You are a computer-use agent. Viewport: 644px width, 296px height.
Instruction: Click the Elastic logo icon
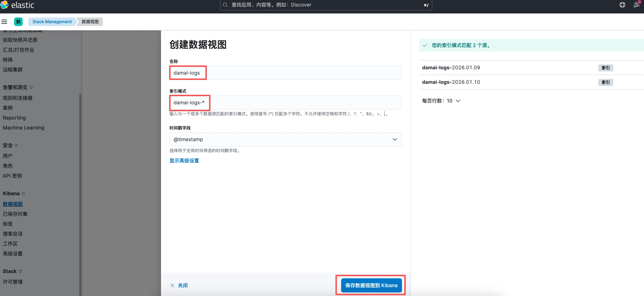[4, 4]
